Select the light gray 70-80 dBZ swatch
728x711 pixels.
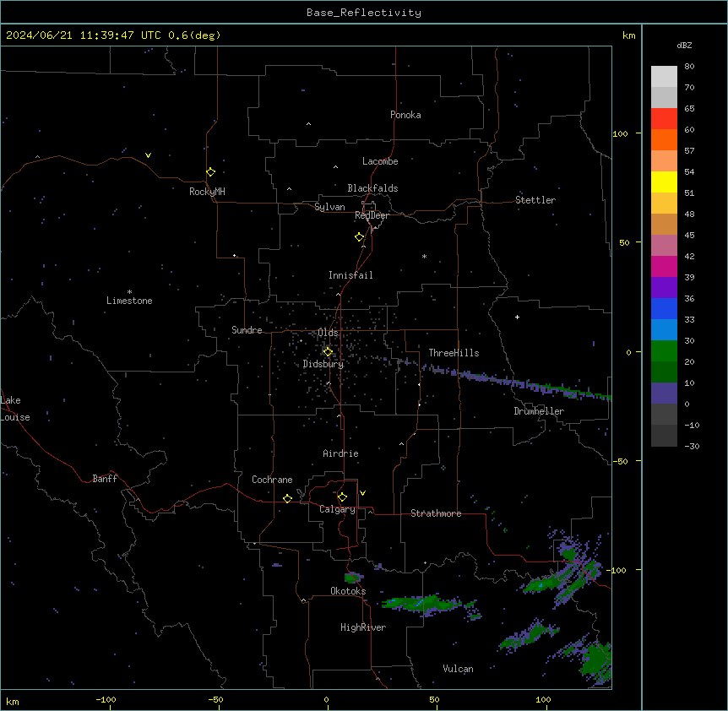[664, 77]
